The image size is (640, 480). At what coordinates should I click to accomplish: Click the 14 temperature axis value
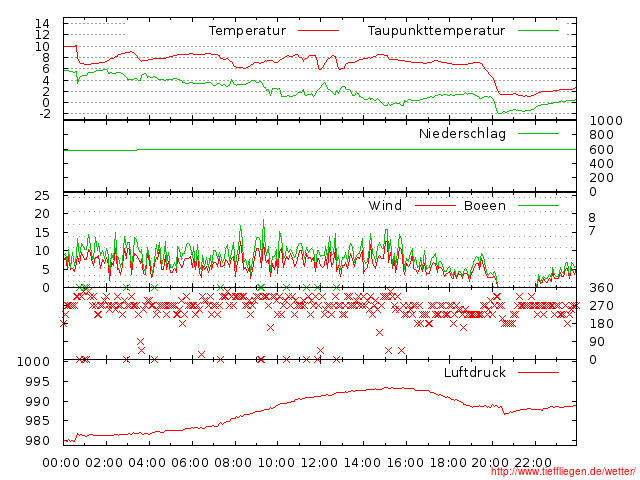tap(42, 24)
